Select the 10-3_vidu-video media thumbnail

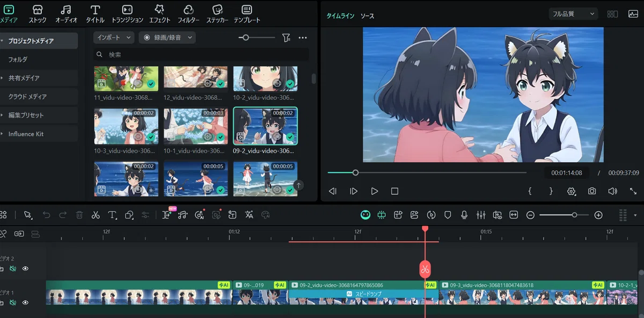coord(126,126)
